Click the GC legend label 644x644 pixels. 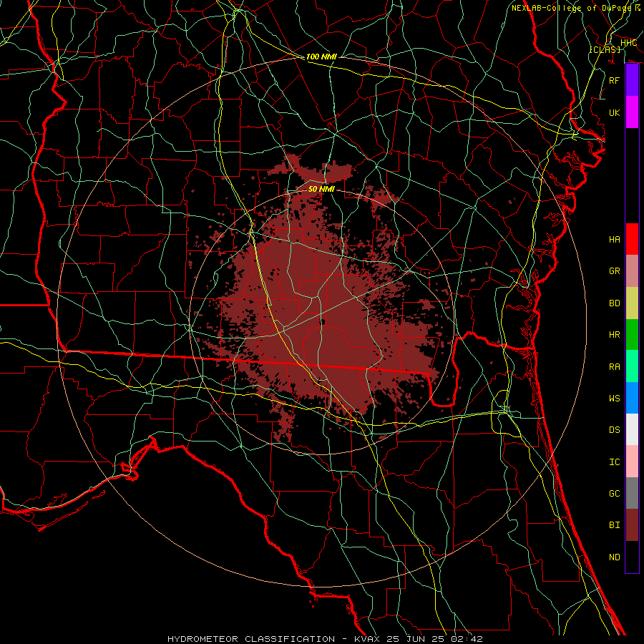(x=615, y=494)
